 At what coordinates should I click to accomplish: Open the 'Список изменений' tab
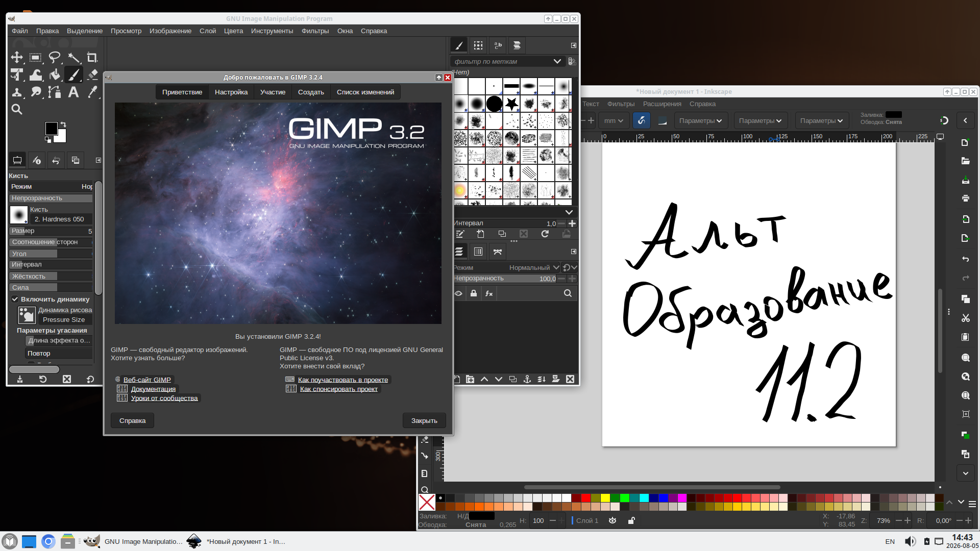pyautogui.click(x=365, y=92)
